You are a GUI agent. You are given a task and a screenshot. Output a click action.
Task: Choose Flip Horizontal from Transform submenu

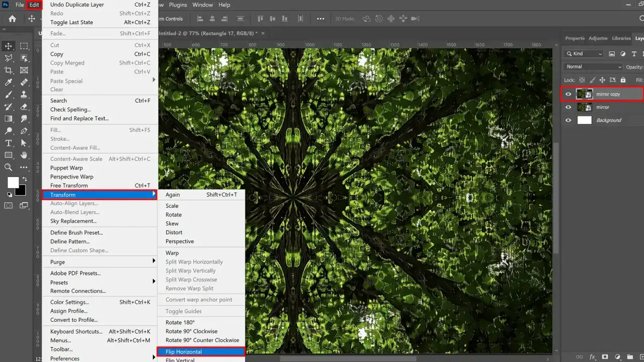201,352
